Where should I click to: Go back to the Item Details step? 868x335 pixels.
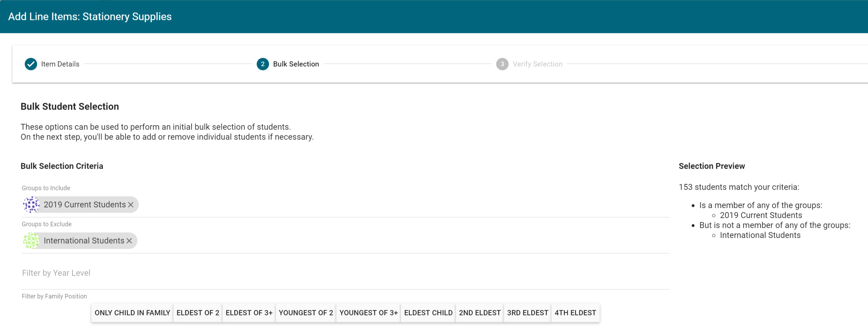[60, 64]
